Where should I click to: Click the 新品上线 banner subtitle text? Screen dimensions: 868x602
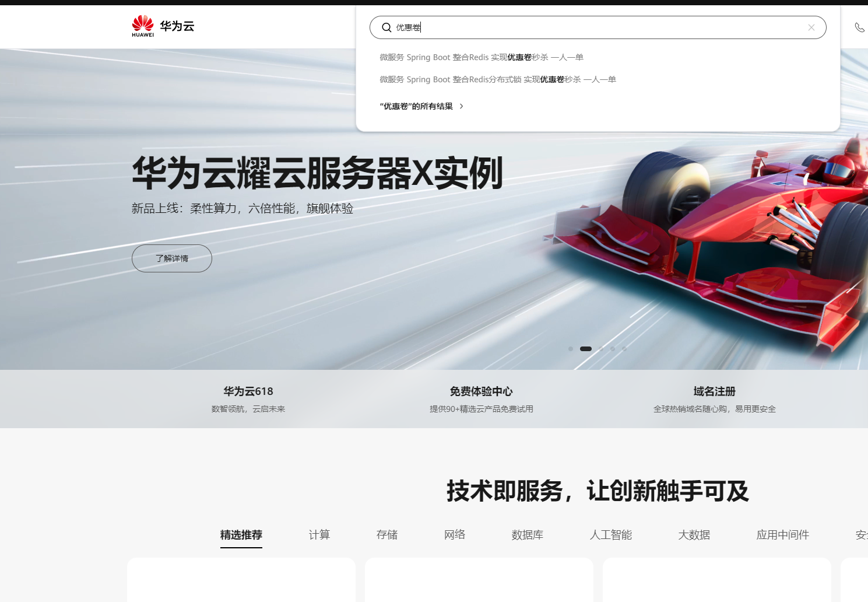tap(243, 208)
